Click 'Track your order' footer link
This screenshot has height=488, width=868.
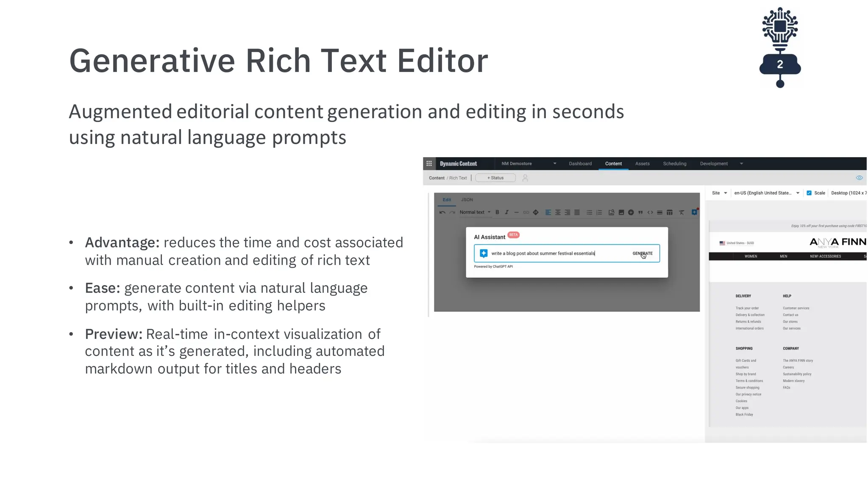click(747, 308)
